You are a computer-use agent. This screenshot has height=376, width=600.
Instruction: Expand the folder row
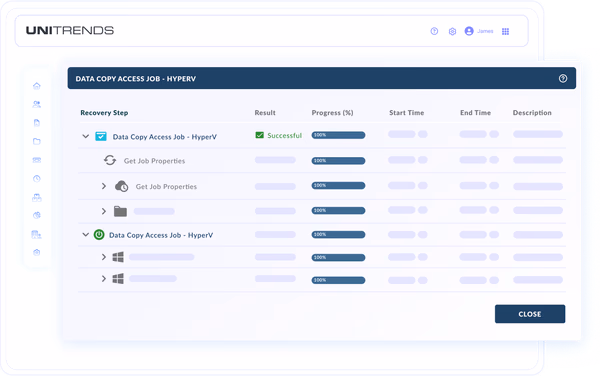point(104,211)
